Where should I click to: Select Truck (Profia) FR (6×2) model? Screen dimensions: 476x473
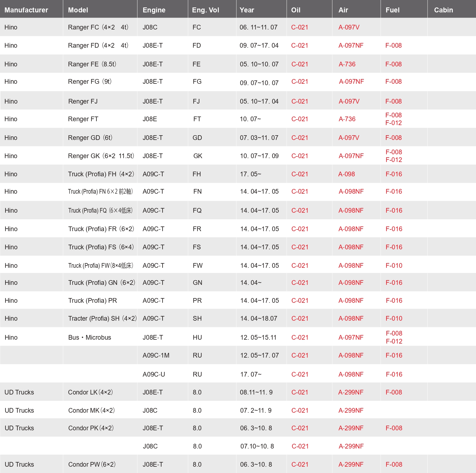click(101, 229)
